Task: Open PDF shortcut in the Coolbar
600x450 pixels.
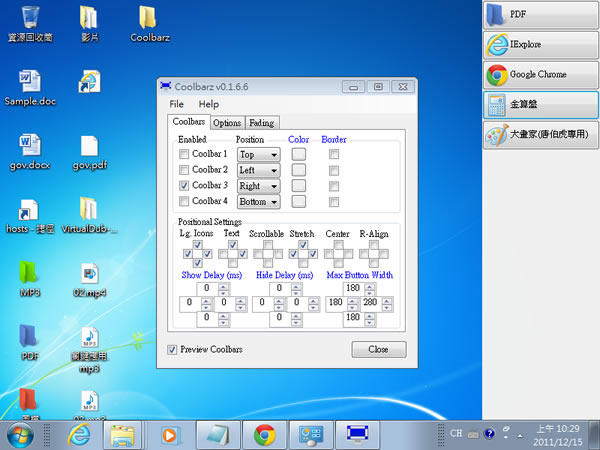Action: tap(540, 15)
